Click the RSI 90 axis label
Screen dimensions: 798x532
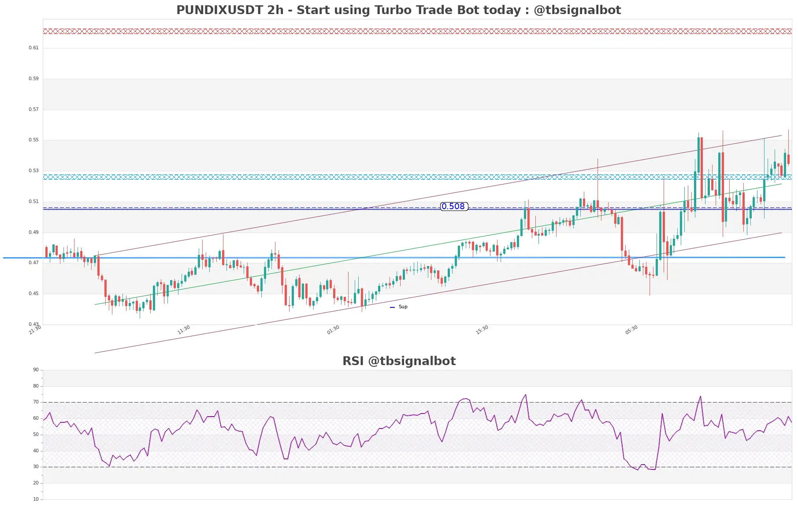36,370
